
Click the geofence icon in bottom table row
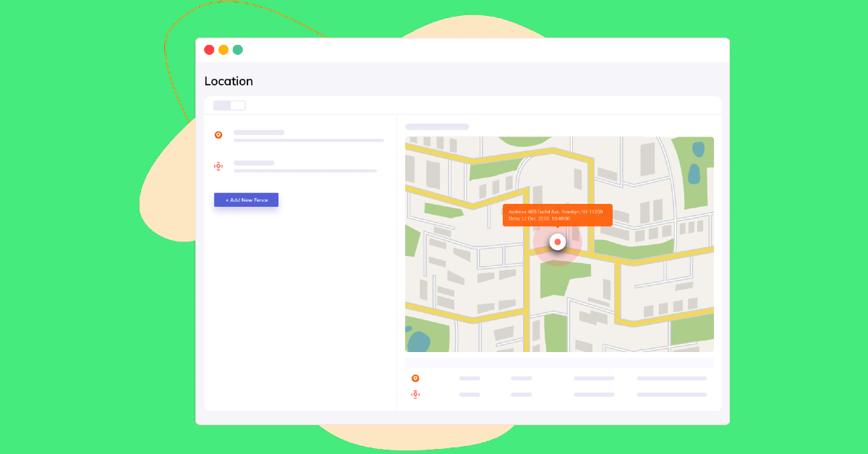coord(415,395)
